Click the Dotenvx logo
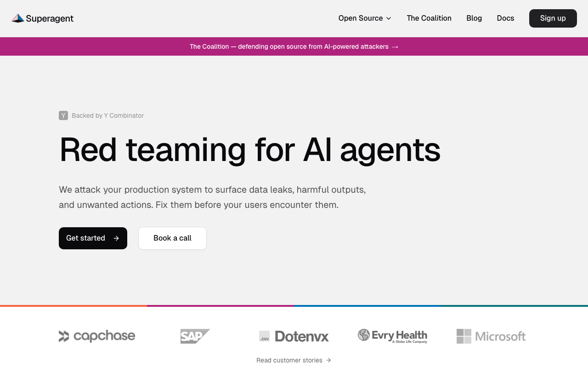 294,336
